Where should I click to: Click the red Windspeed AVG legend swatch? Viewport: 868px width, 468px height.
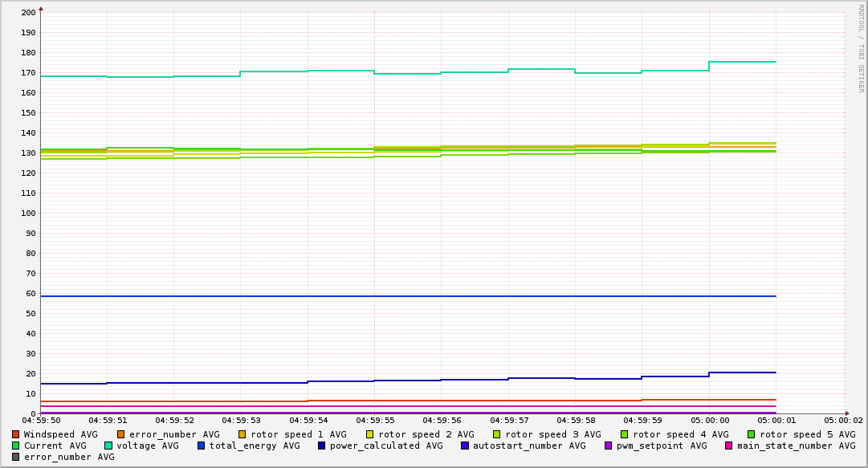click(15, 434)
